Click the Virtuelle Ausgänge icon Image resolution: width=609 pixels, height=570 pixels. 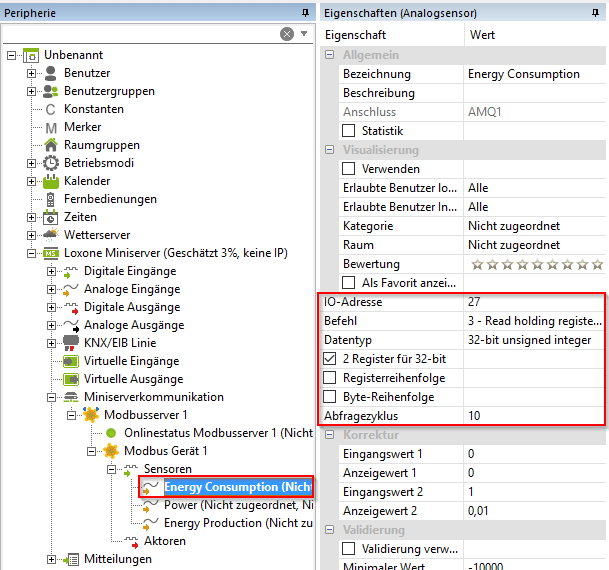click(x=71, y=379)
